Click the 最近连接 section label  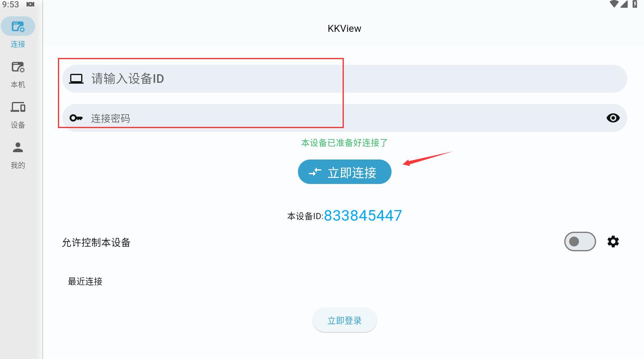pyautogui.click(x=85, y=281)
